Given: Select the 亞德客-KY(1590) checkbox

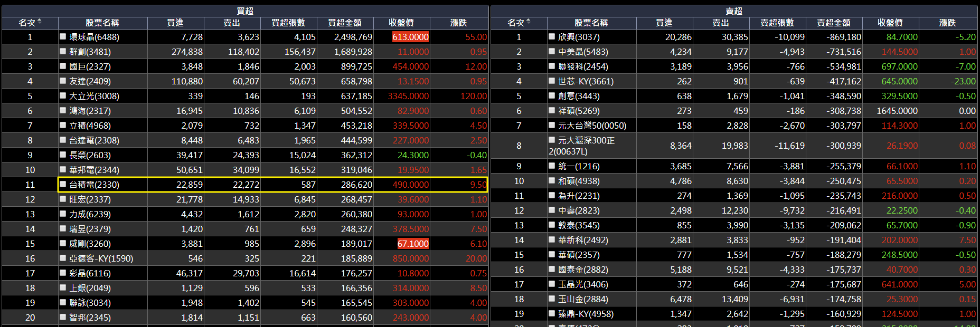Looking at the screenshot, I should [x=63, y=258].
